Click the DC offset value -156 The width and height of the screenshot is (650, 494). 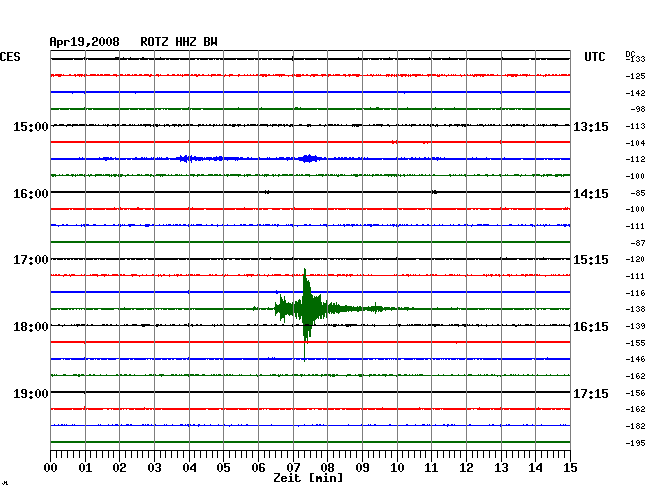pyautogui.click(x=635, y=393)
